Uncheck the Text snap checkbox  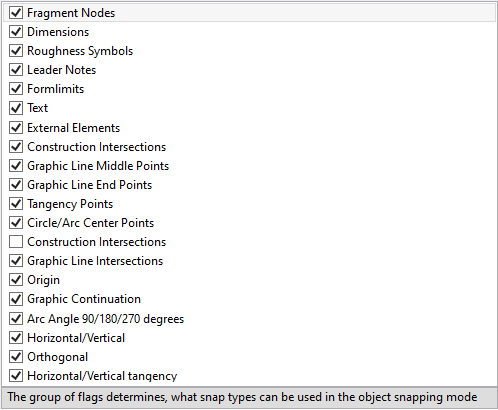(x=16, y=108)
